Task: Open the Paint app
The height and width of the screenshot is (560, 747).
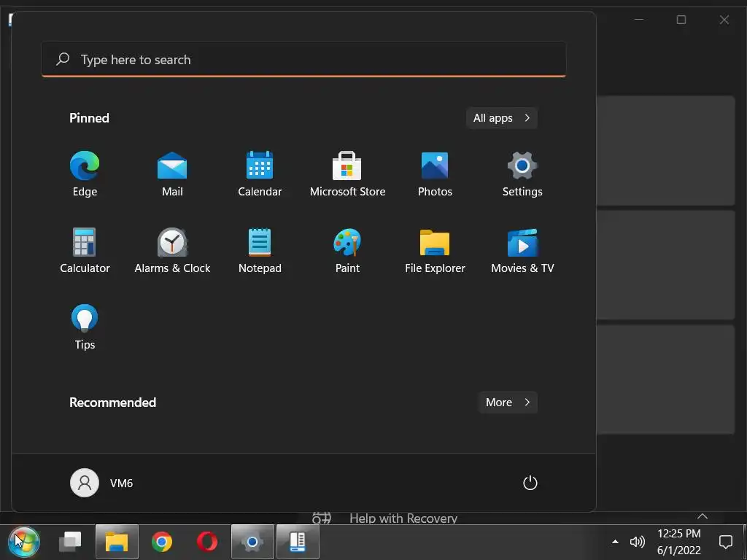Action: tap(347, 251)
